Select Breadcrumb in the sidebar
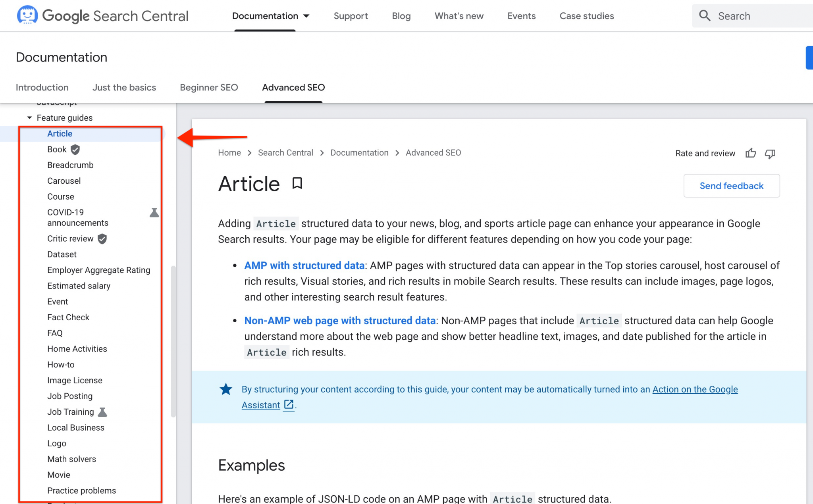 [x=70, y=165]
